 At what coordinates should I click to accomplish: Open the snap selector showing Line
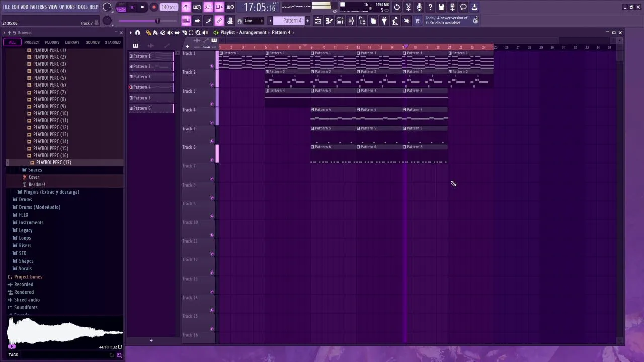tap(253, 21)
